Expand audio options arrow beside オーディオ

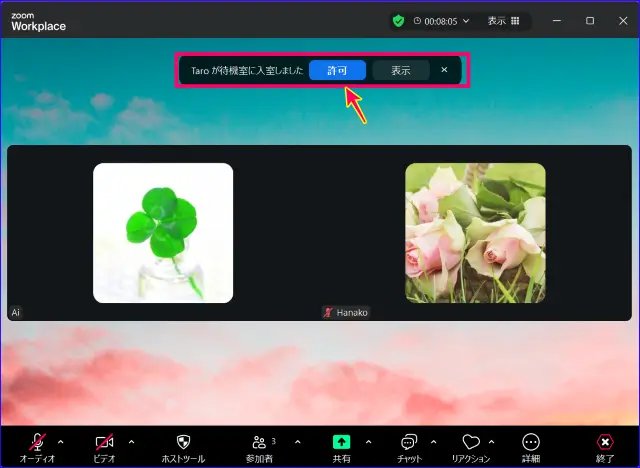coord(61,441)
